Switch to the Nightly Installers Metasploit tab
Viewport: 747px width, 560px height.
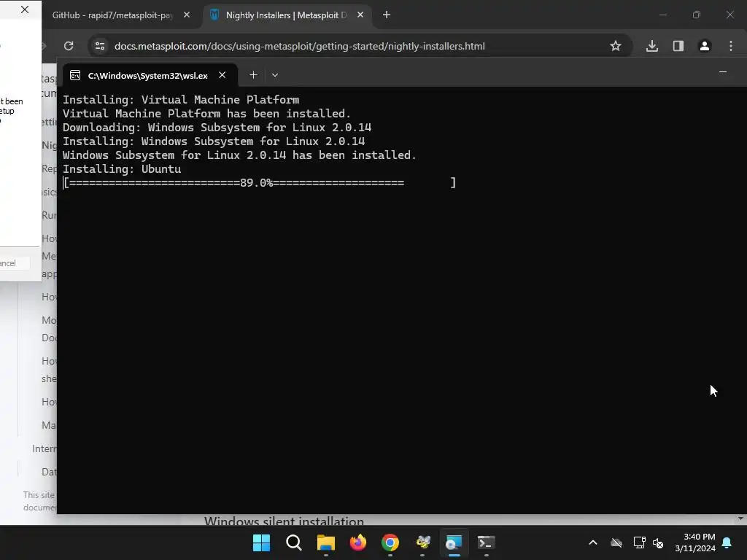click(x=286, y=15)
